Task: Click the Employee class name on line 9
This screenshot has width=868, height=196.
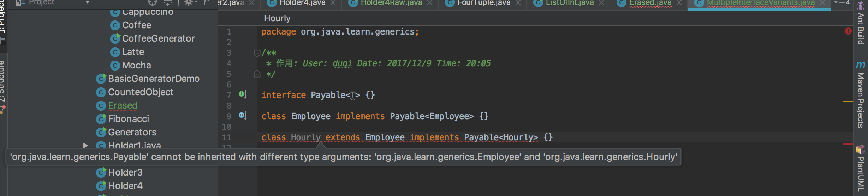Action: pyautogui.click(x=311, y=116)
